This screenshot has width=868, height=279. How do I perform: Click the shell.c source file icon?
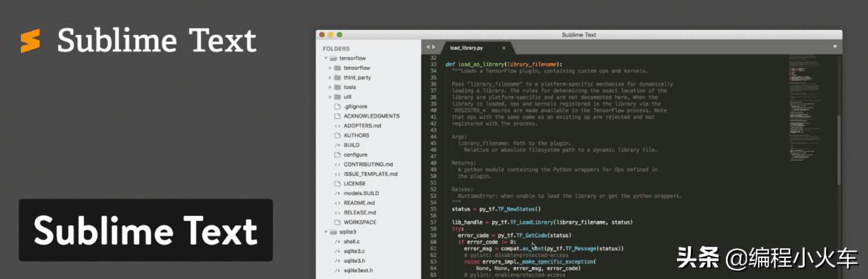click(337, 241)
